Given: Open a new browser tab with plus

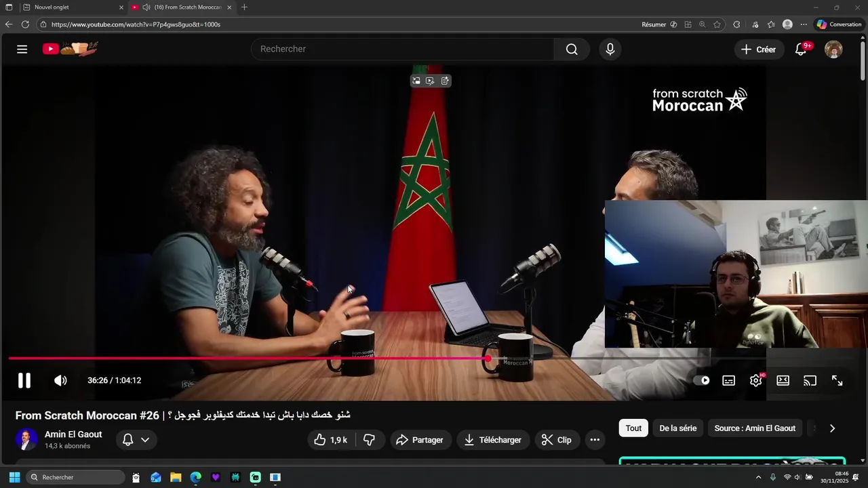Looking at the screenshot, I should pyautogui.click(x=244, y=7).
